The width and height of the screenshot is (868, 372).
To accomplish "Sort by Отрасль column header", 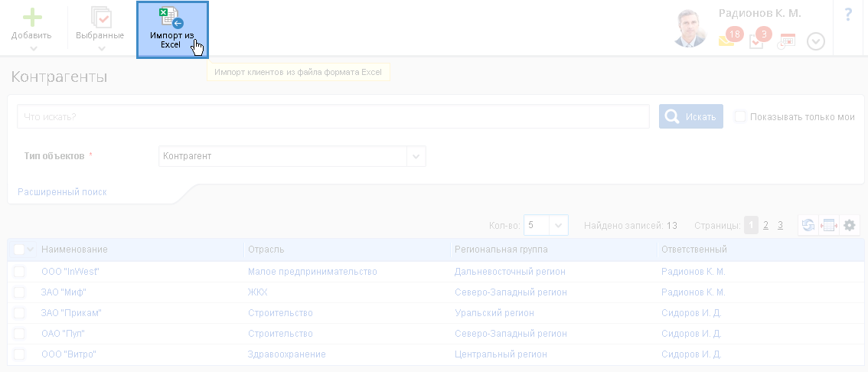I will tap(266, 250).
